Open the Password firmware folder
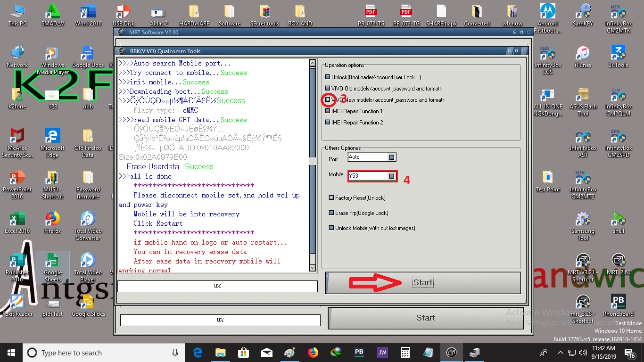Image resolution: width=644 pixels, height=362 pixels. point(88,184)
